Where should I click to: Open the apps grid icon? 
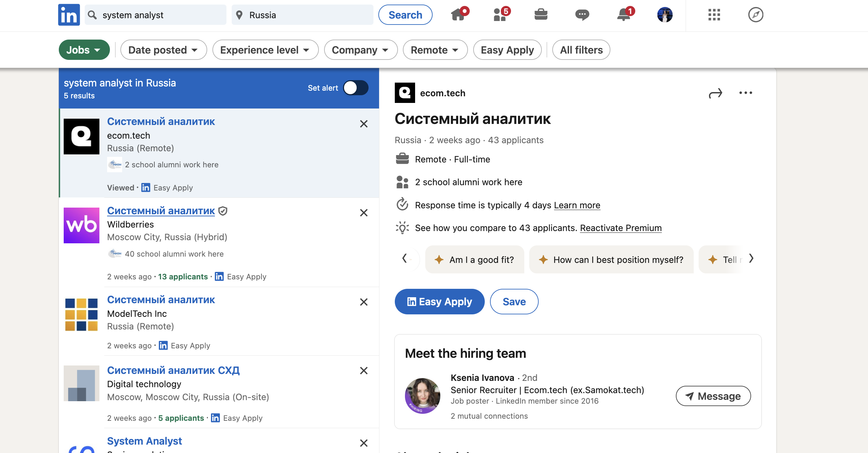point(714,15)
